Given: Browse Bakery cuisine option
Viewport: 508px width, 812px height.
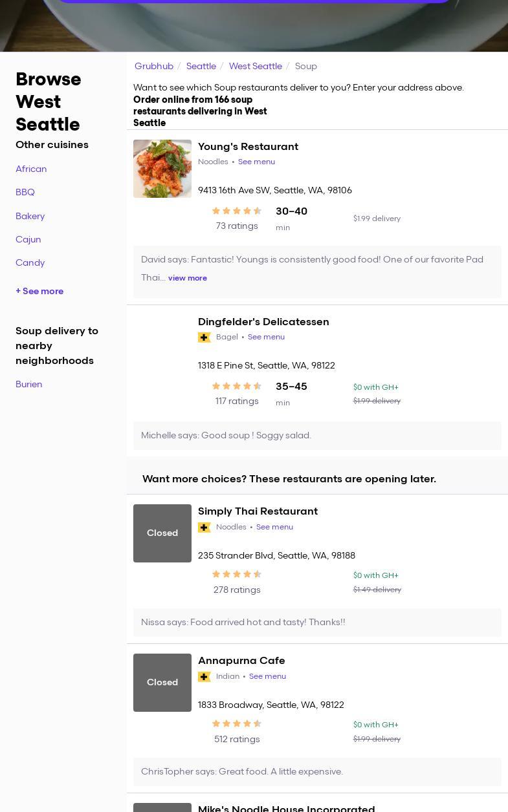Looking at the screenshot, I should point(30,216).
